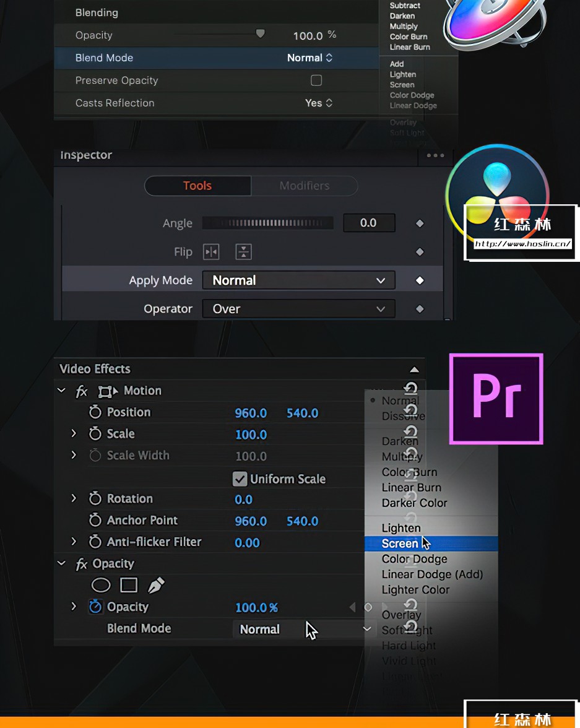
Task: Toggle the Scale animation stopwatch
Action: pos(95,433)
